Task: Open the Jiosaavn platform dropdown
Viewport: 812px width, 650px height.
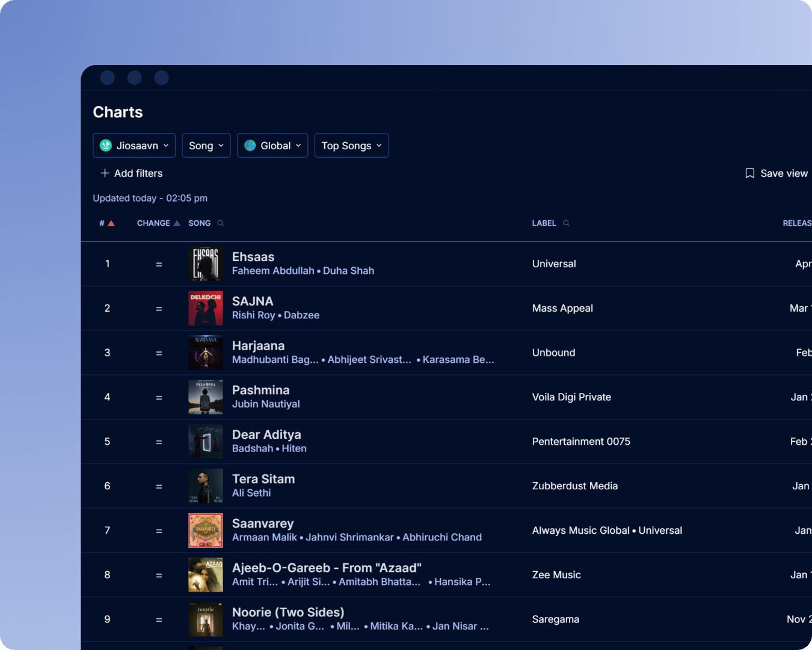Action: click(134, 145)
